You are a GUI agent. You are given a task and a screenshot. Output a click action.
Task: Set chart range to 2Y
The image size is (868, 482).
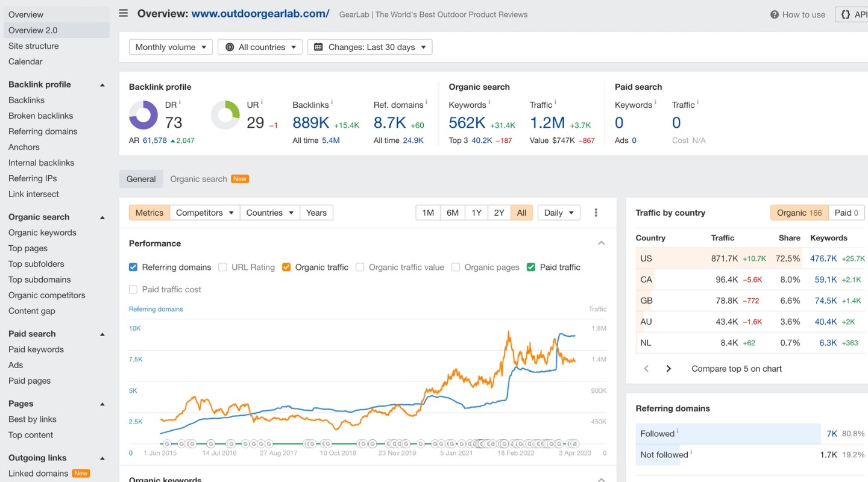coord(499,213)
